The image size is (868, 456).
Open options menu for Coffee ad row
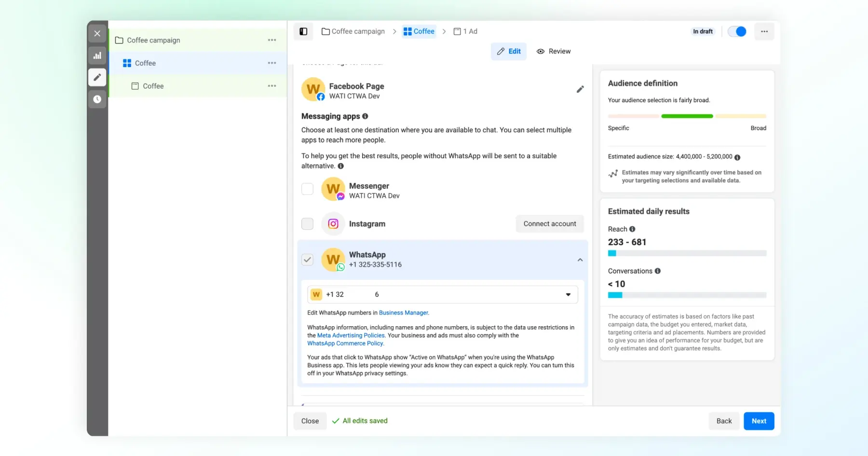pos(272,86)
